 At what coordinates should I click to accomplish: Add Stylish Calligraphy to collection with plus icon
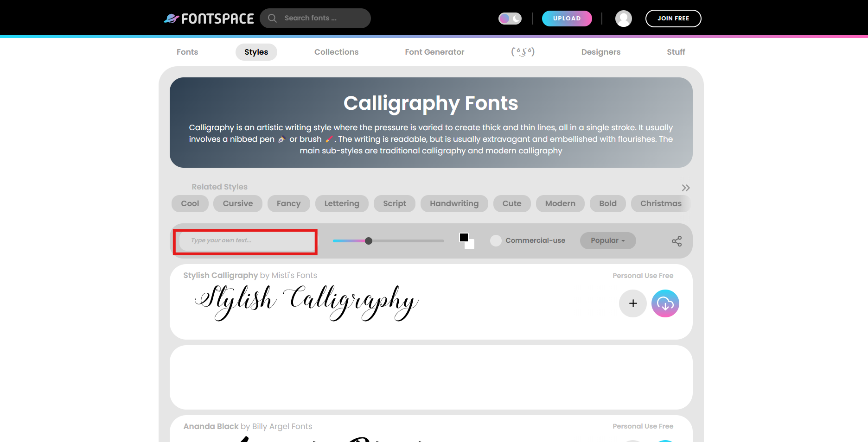coord(632,303)
